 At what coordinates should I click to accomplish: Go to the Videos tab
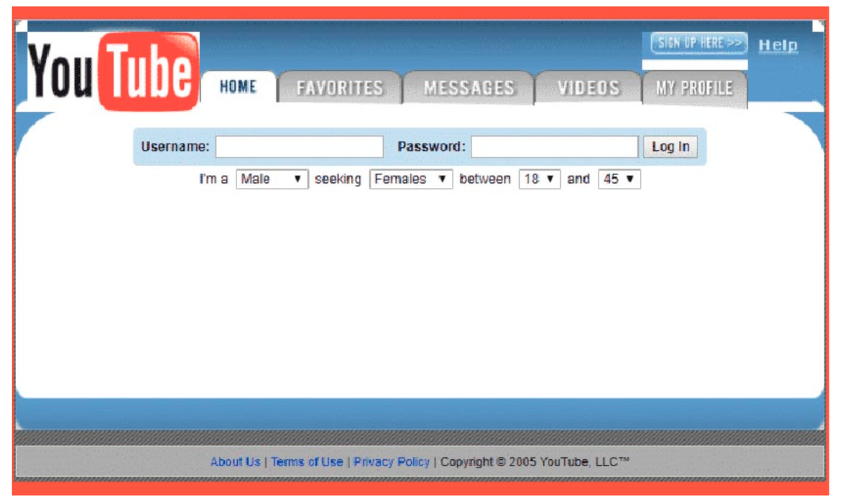tap(589, 88)
